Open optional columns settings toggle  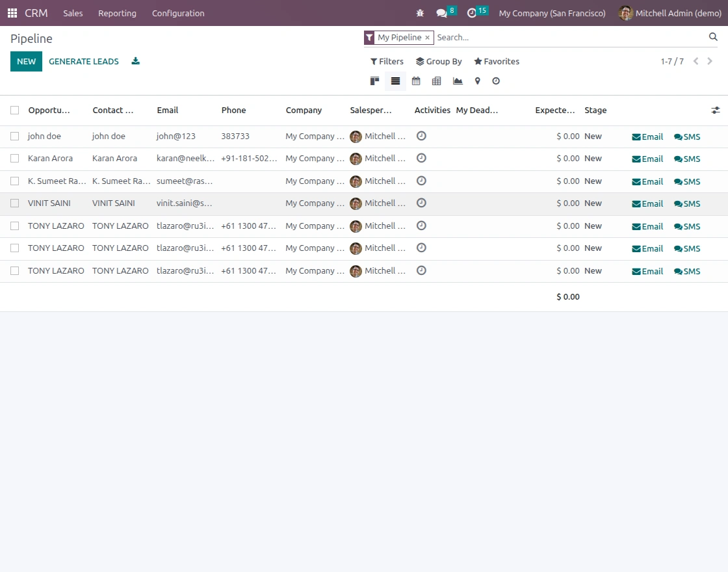(x=716, y=110)
